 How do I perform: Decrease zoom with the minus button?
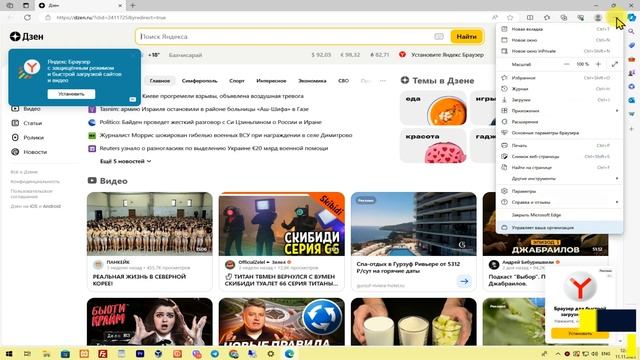click(566, 64)
